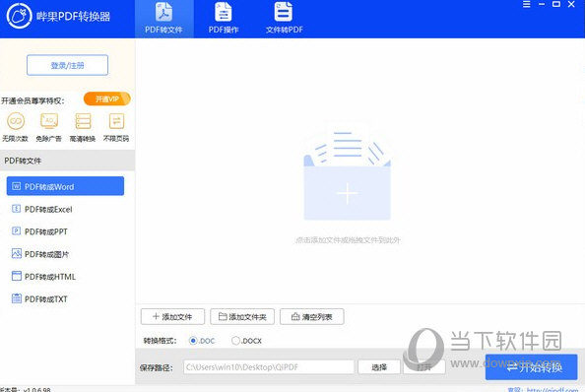Switch to the PDF转文件 tab
This screenshot has width=585, height=392.
coord(163,19)
